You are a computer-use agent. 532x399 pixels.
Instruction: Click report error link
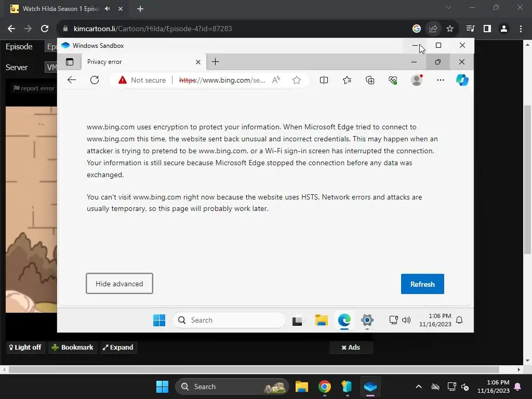click(34, 88)
